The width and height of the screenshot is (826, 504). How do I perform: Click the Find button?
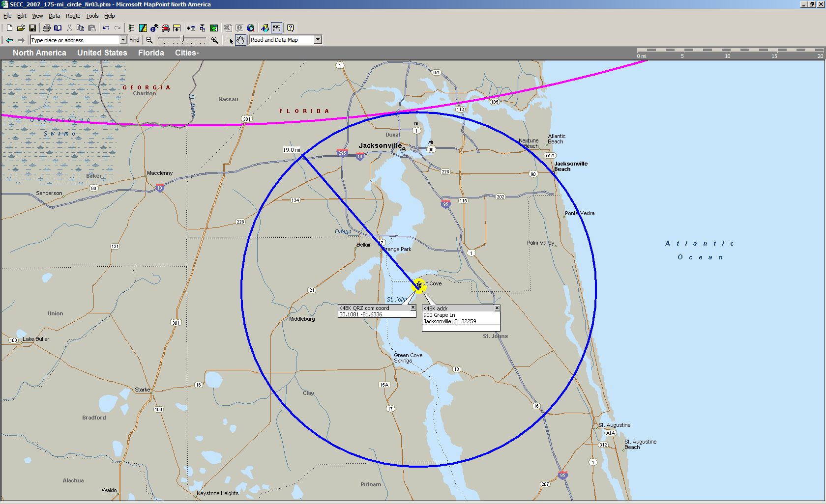pyautogui.click(x=134, y=40)
